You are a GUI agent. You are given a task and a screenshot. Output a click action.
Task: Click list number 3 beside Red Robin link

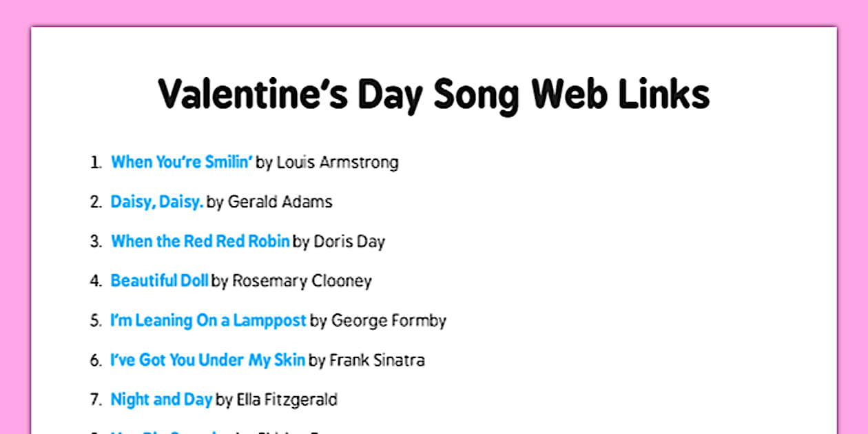[x=95, y=242]
